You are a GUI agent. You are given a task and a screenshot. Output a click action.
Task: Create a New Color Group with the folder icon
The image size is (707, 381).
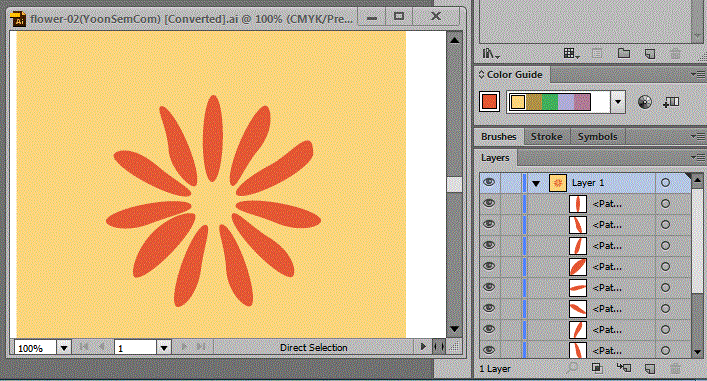point(624,53)
